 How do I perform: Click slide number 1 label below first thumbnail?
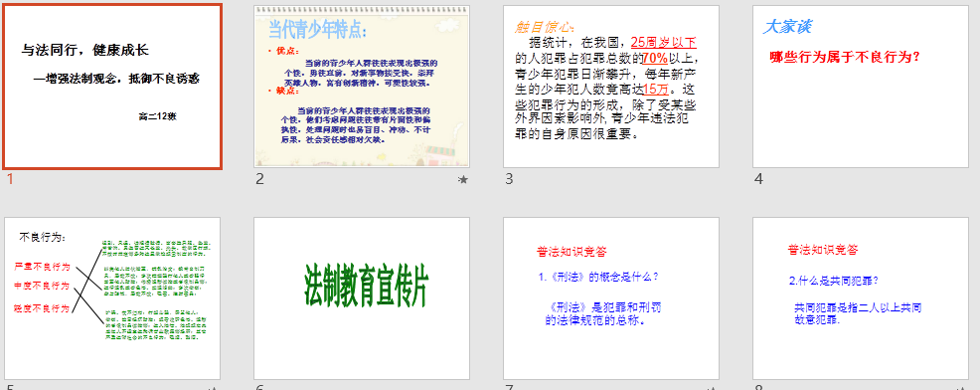[10, 179]
